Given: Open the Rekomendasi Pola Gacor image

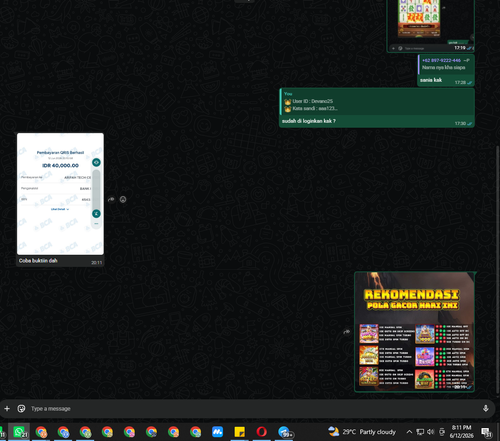Looking at the screenshot, I should 414,332.
